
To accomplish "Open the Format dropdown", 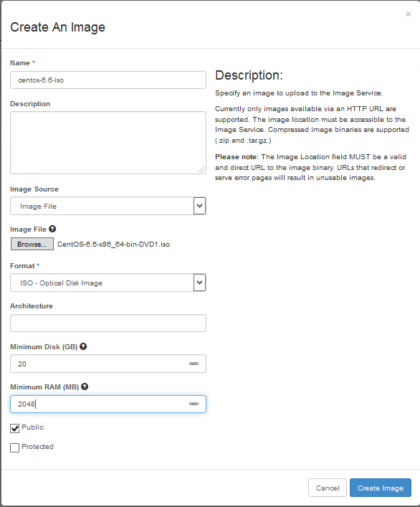I will pyautogui.click(x=108, y=283).
